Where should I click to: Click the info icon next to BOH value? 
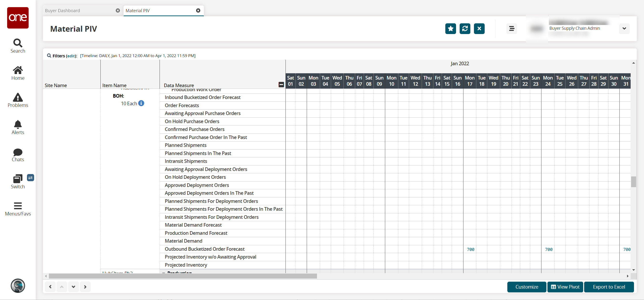pos(141,103)
